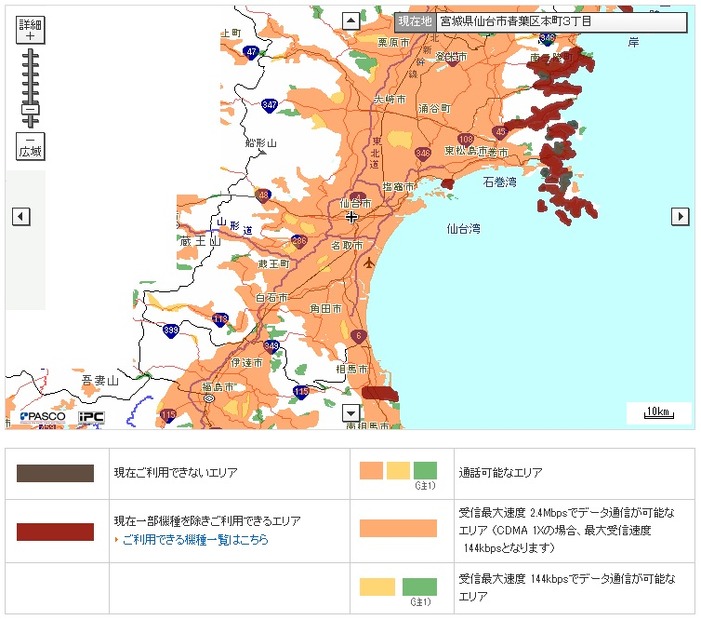Click the zoom slider handle

click(x=30, y=109)
